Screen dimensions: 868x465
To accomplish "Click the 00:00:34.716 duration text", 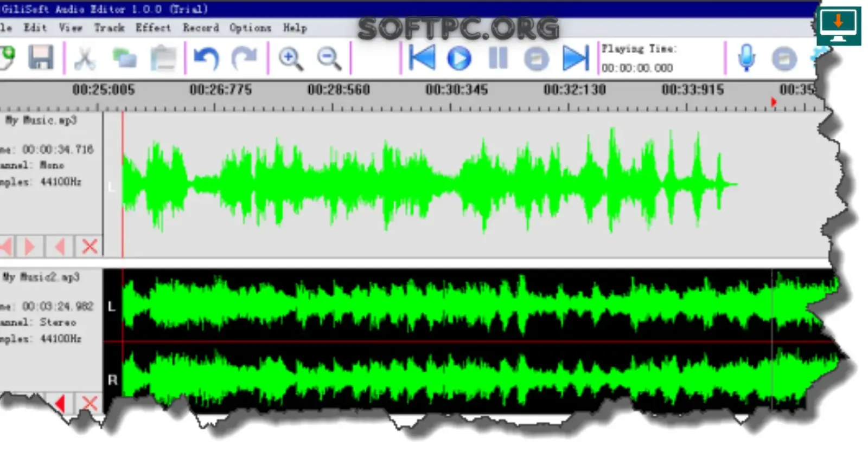I will click(58, 149).
